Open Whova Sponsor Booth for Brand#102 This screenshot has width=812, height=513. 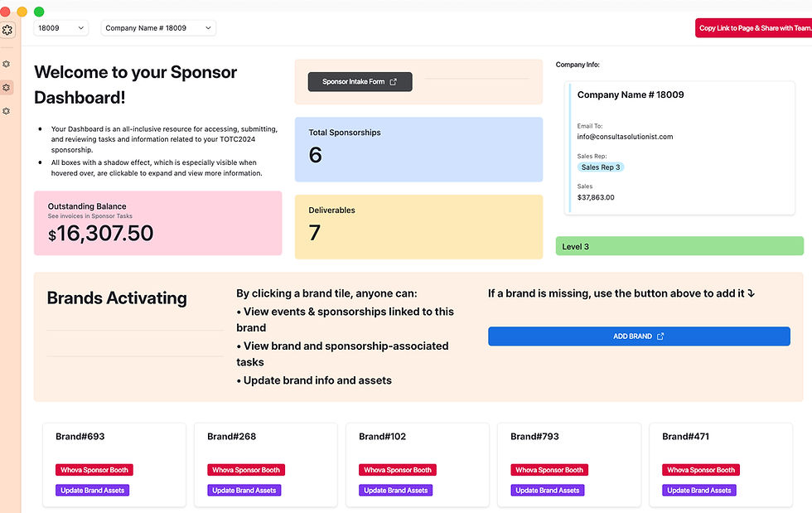(x=398, y=469)
